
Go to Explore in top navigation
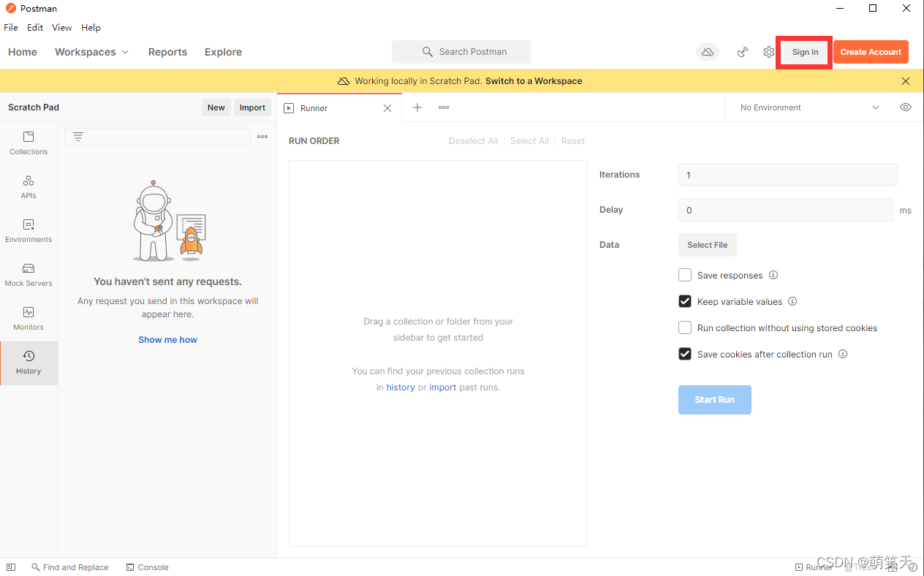223,52
